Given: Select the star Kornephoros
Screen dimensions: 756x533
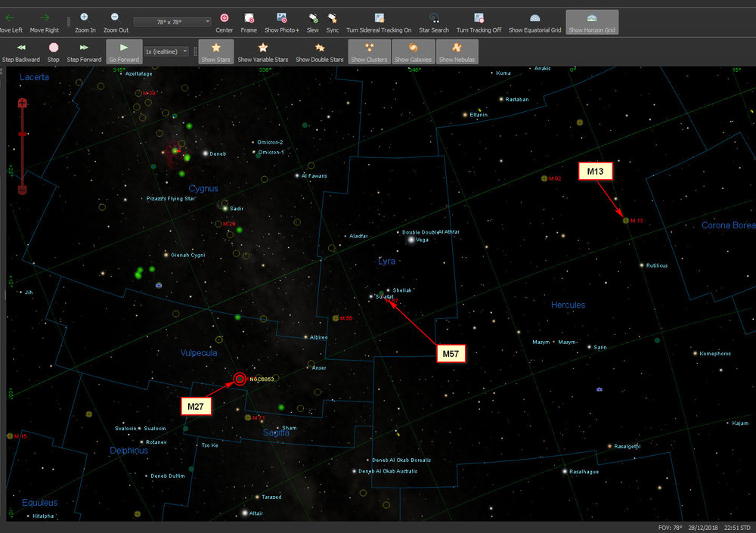Looking at the screenshot, I should pos(695,354).
